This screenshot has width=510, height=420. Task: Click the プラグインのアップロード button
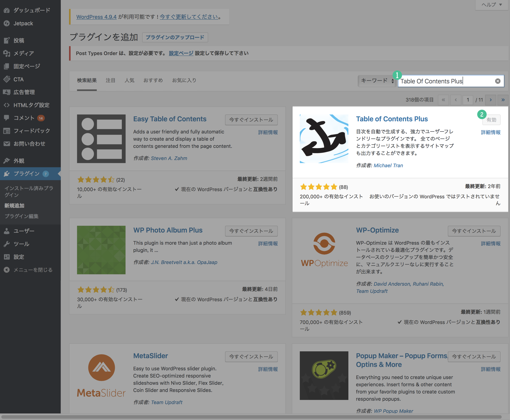pyautogui.click(x=175, y=37)
